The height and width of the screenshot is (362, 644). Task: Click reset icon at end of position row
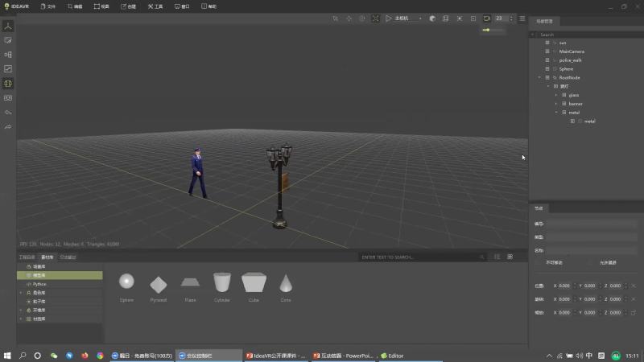634,286
